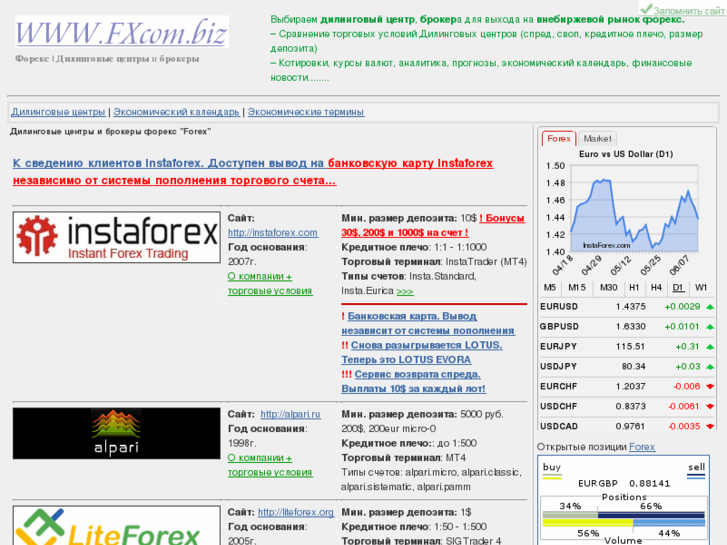This screenshot has height=545, width=727.
Task: Switch to the Market tab in the widget
Action: click(598, 139)
